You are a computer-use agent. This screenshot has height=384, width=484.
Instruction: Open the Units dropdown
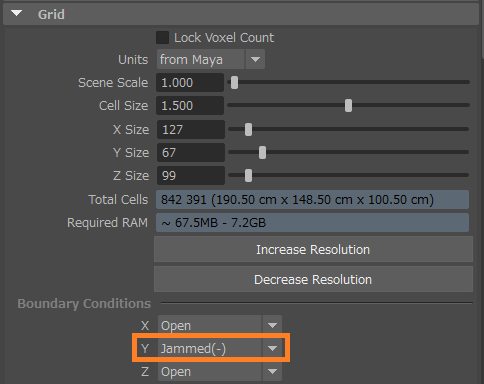pyautogui.click(x=211, y=59)
